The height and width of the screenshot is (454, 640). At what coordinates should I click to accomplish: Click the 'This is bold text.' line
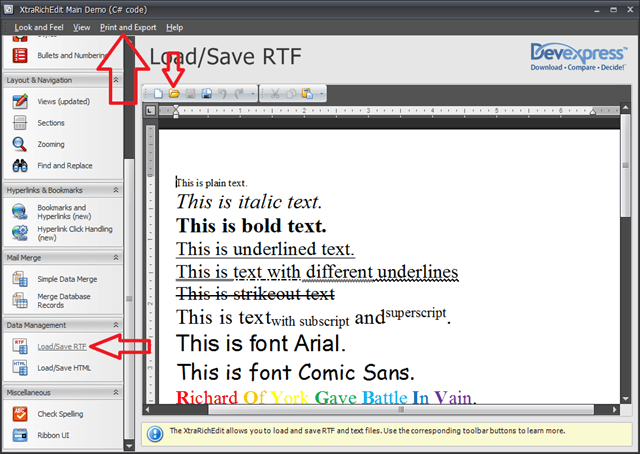(x=251, y=225)
